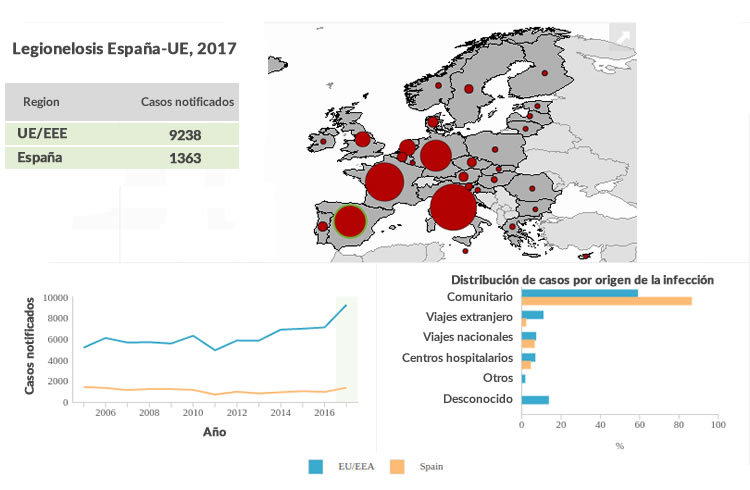750x490 pixels.
Task: Click the Legionelosis España-UE, 2017 title
Action: (124, 48)
